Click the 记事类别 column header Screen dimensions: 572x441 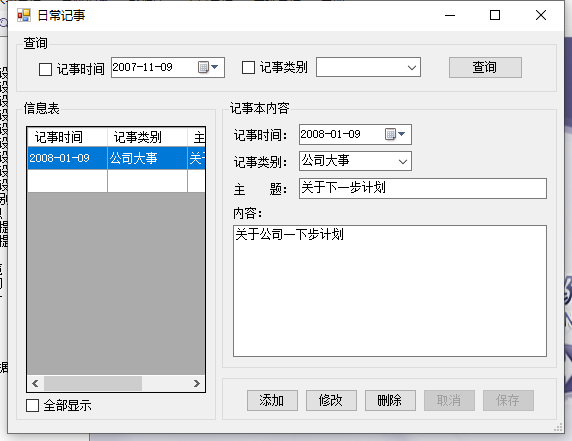147,137
